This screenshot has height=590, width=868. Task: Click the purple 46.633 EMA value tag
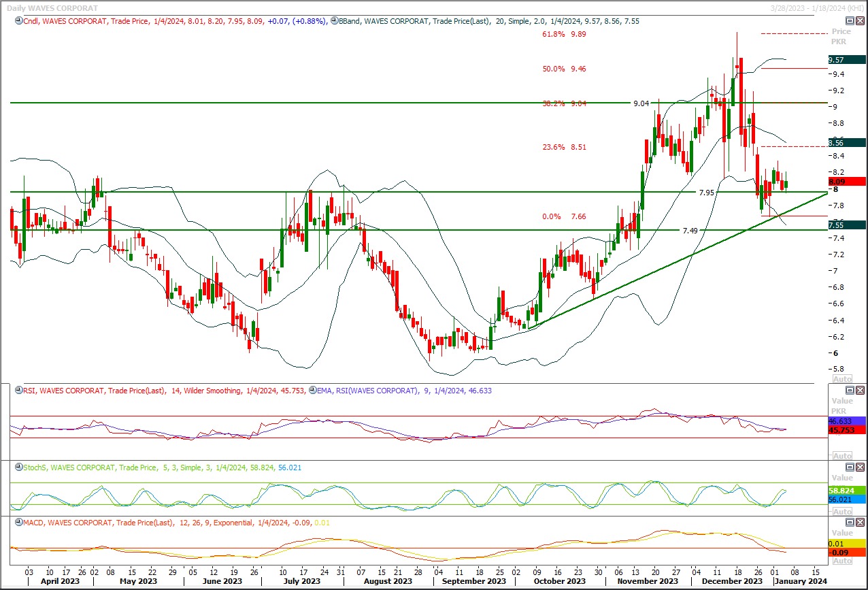coord(847,421)
